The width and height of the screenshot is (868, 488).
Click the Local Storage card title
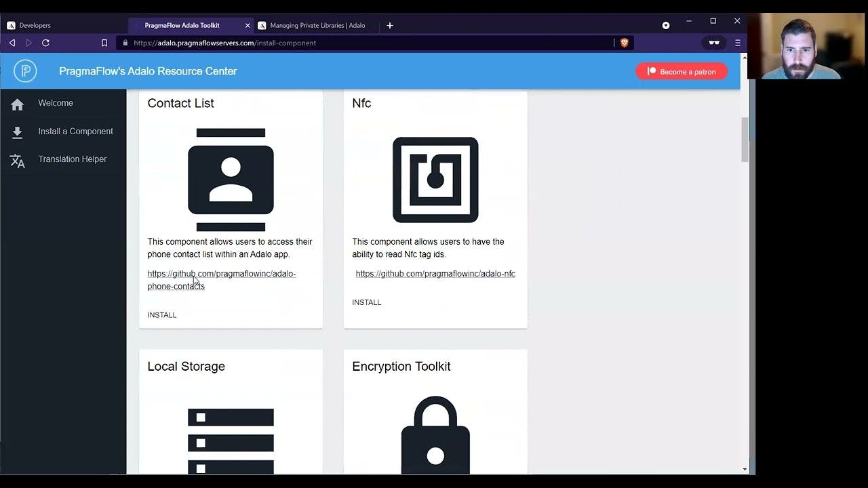click(x=186, y=367)
